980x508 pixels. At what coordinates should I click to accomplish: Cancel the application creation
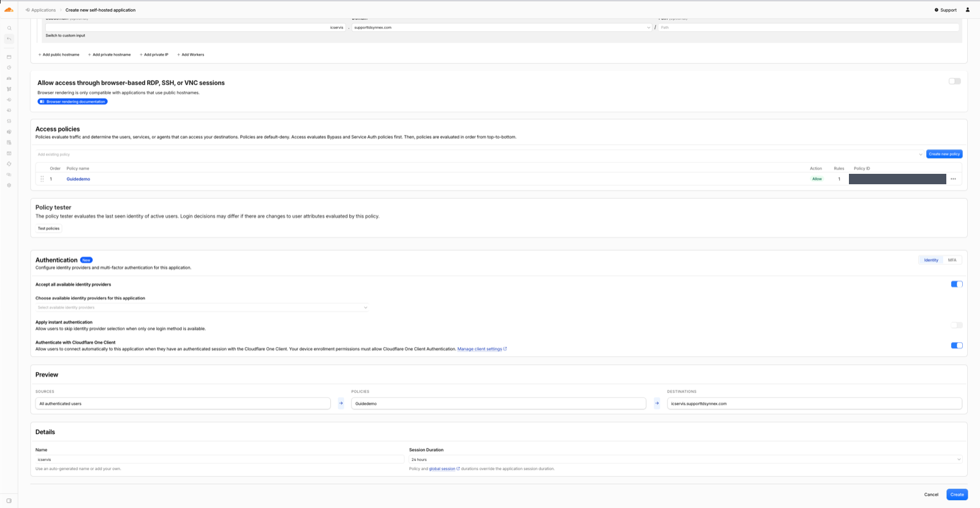coord(931,495)
